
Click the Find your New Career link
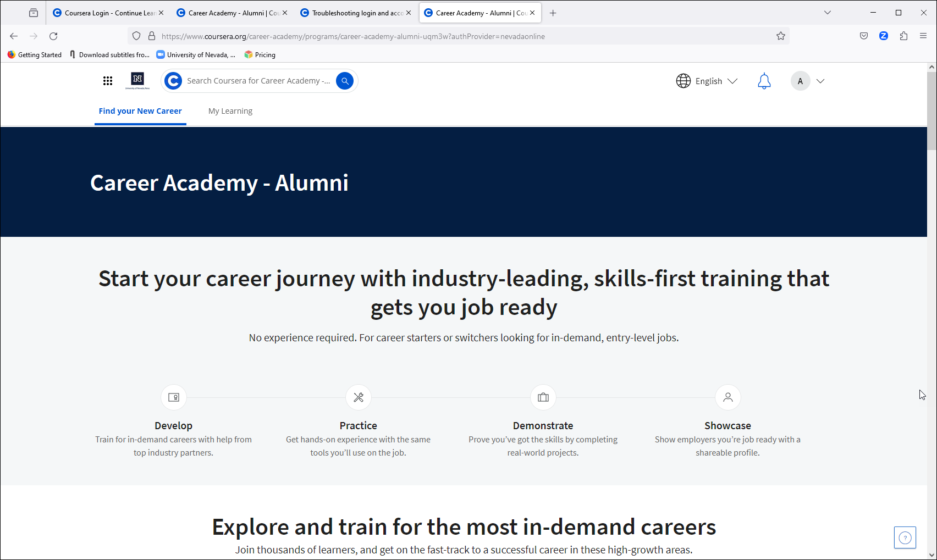[140, 110]
